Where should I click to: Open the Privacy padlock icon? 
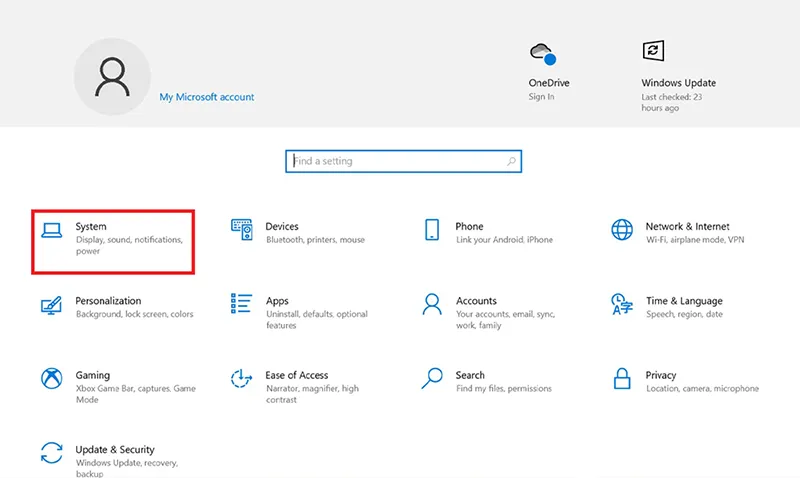pos(622,379)
